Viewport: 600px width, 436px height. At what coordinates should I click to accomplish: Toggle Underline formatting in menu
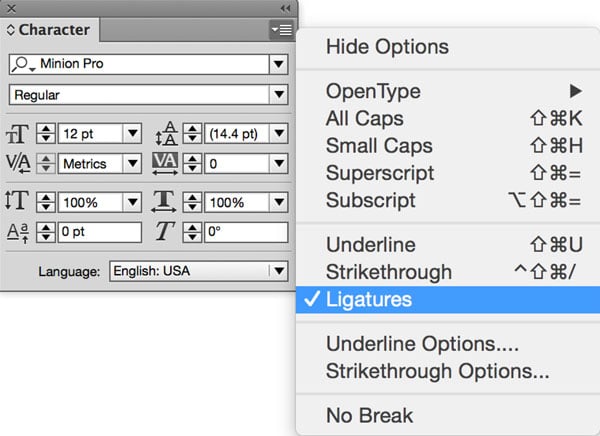coord(371,245)
